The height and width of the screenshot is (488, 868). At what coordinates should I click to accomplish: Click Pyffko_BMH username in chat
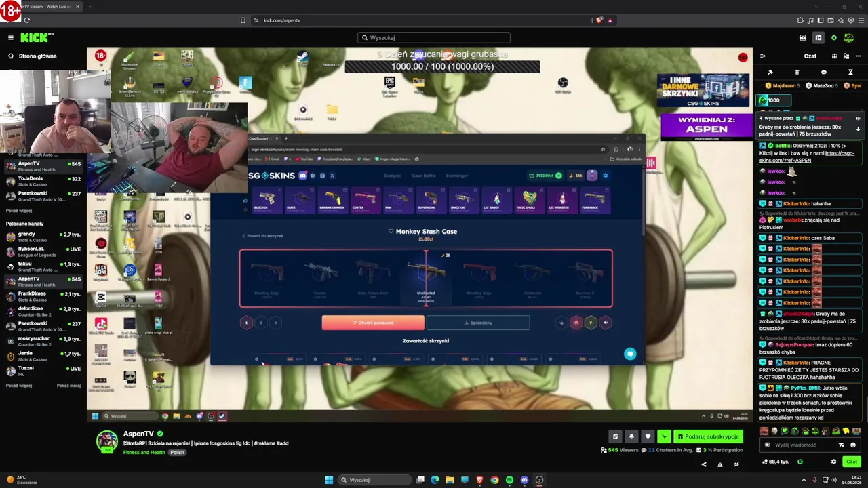(x=805, y=388)
